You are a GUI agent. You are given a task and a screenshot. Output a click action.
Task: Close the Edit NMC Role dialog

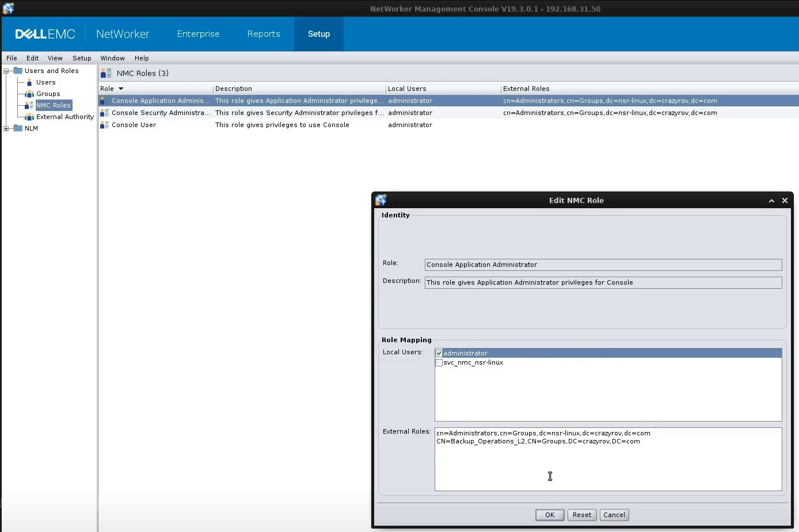785,201
